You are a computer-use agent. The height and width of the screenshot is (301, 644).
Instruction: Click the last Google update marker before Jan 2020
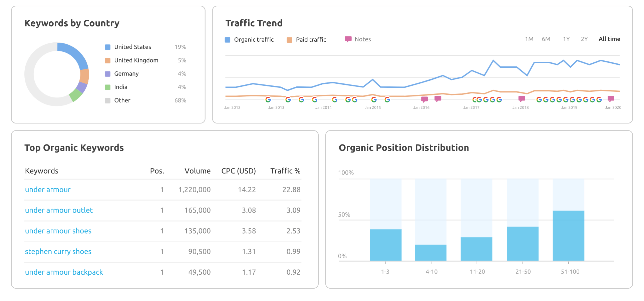[599, 99]
